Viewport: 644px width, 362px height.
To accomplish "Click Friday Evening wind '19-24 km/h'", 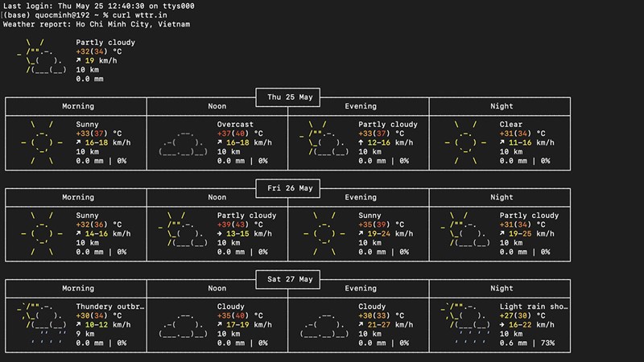I will tap(390, 234).
